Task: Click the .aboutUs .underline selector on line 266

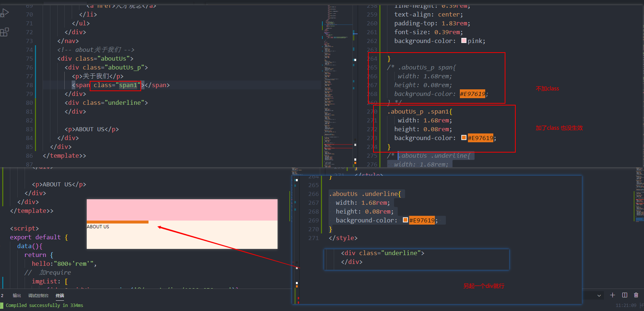Action: click(365, 194)
